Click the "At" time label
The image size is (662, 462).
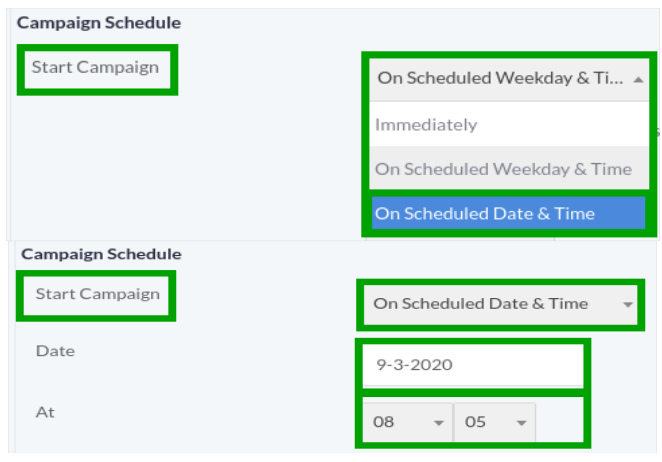[44, 409]
